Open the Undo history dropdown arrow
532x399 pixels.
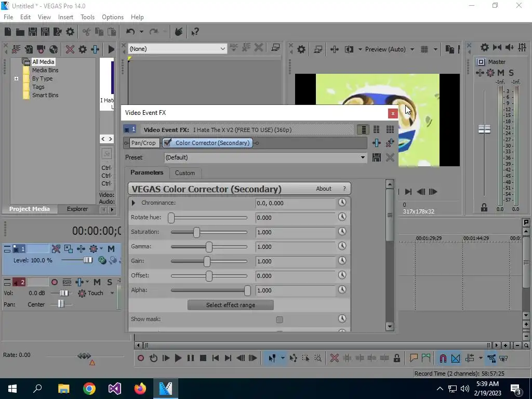[141, 32]
